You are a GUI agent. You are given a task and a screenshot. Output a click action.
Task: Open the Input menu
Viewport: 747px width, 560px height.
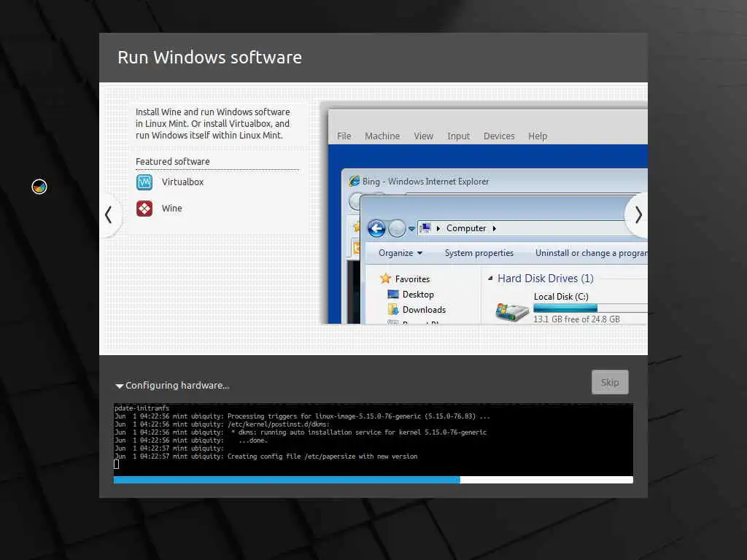point(458,136)
